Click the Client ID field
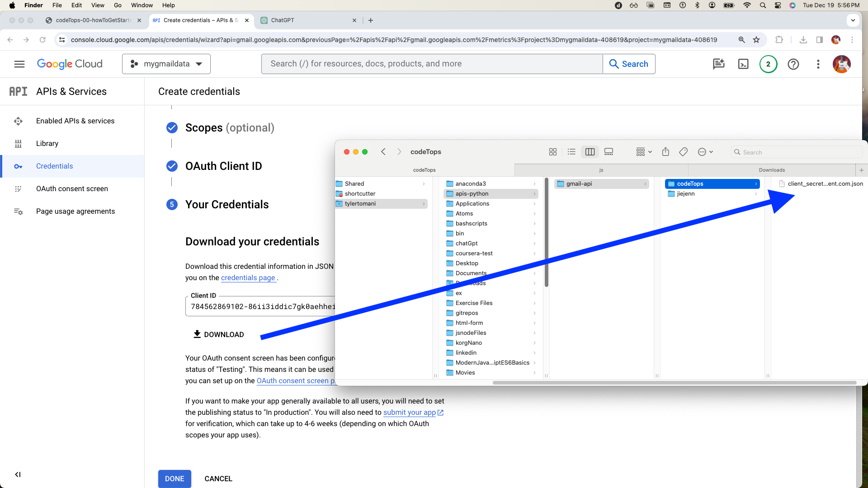Image resolution: width=868 pixels, height=488 pixels. [260, 306]
